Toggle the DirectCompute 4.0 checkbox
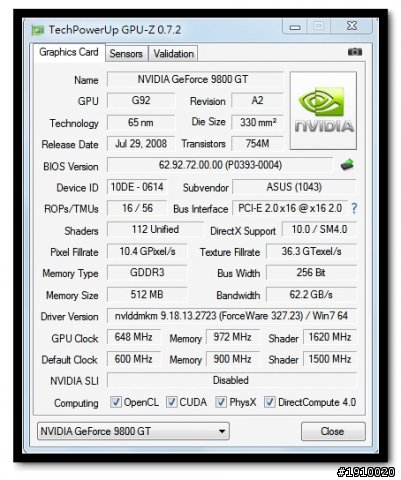Viewport: 401px width, 480px height. click(x=269, y=402)
